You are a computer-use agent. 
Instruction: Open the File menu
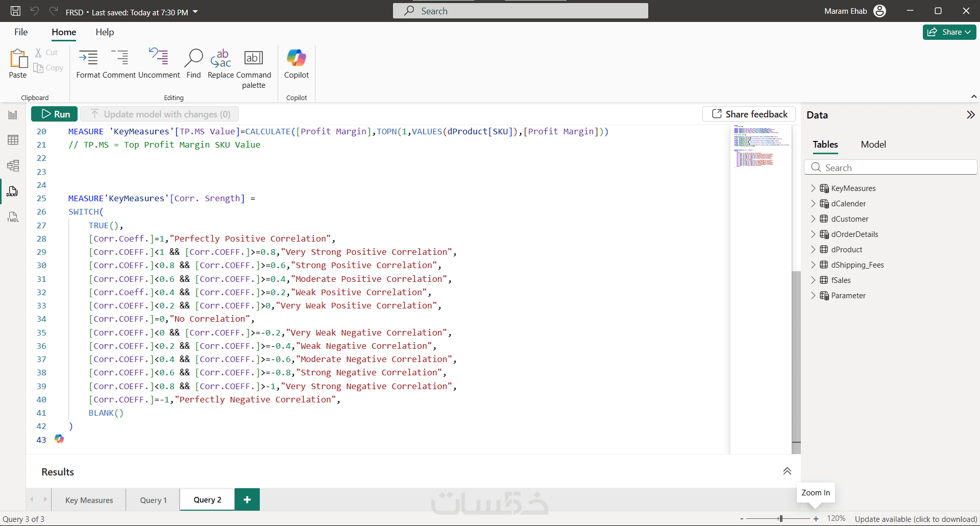coord(21,32)
